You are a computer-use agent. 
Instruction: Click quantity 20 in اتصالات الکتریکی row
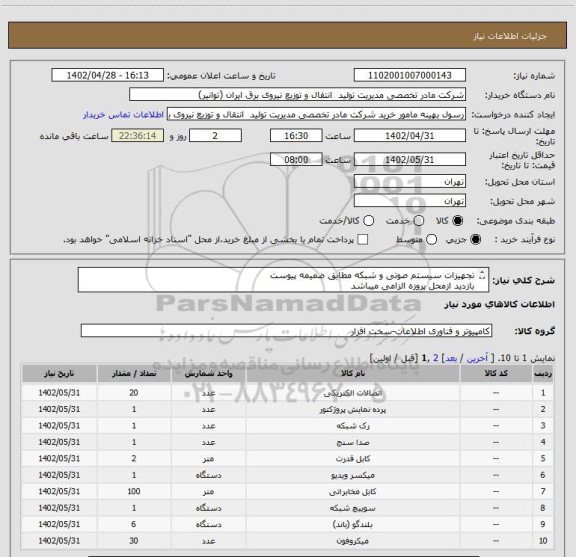(x=134, y=392)
